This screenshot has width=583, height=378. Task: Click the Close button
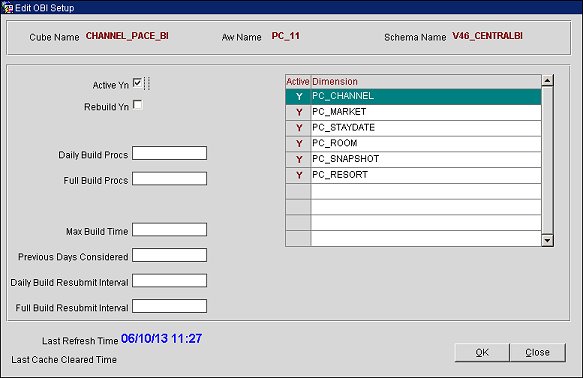[x=538, y=352]
